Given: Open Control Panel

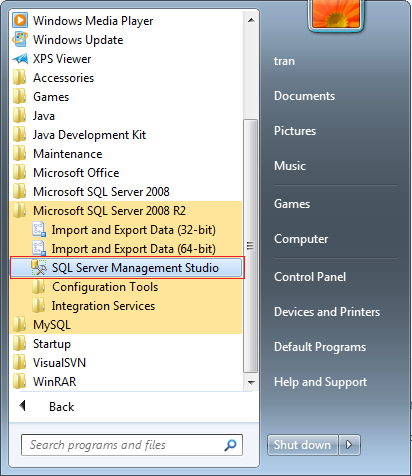Looking at the screenshot, I should point(310,277).
